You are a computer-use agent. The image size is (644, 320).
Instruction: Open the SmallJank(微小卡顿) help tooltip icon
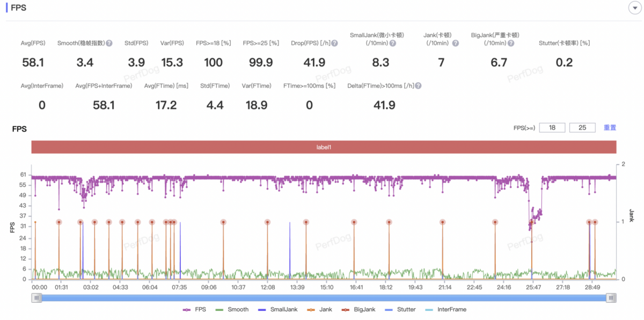coord(392,43)
